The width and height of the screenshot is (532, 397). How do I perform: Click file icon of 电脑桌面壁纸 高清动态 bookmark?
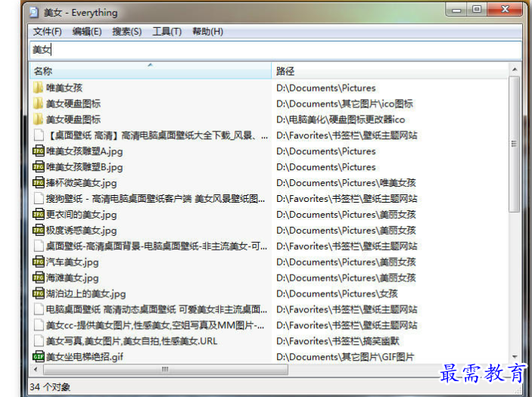pyautogui.click(x=39, y=309)
